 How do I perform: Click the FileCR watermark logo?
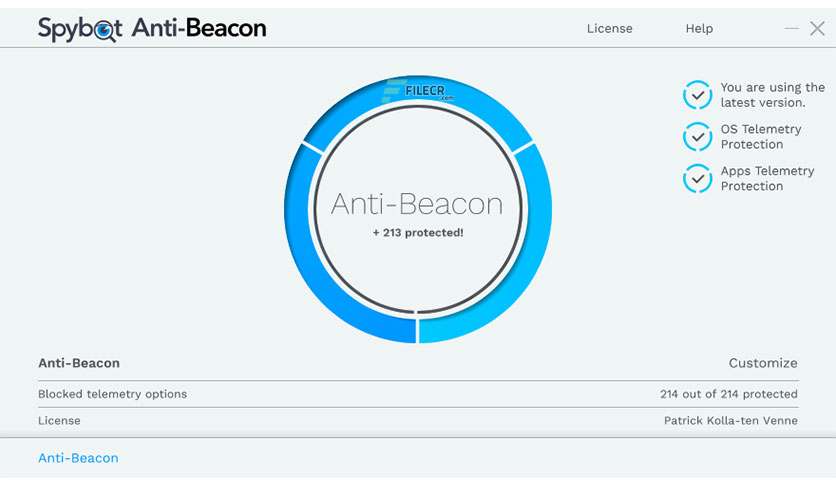point(418,91)
